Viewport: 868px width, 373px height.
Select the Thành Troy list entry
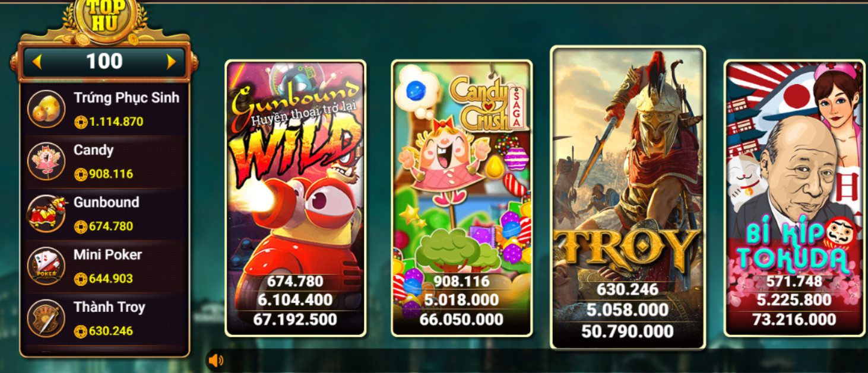pyautogui.click(x=104, y=318)
